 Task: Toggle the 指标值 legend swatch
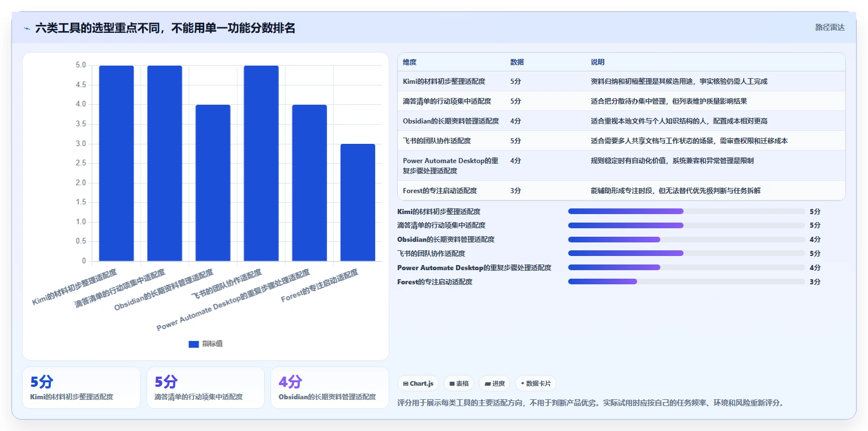pyautogui.click(x=194, y=344)
